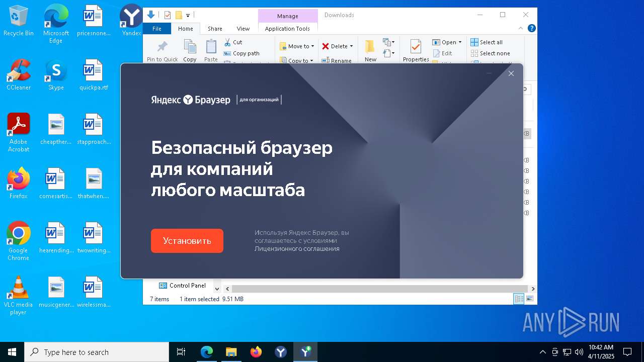Viewport: 644px width, 362px height.
Task: Select the CCleaner desktop icon
Action: (19, 75)
